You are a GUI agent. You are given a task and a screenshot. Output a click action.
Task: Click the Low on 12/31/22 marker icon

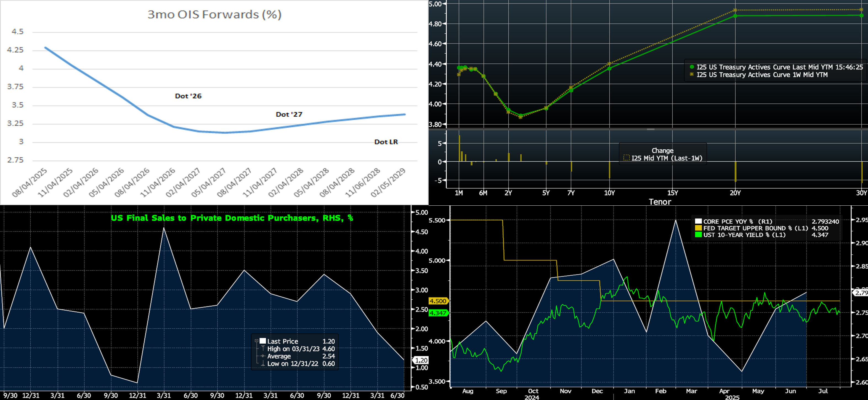pos(263,365)
